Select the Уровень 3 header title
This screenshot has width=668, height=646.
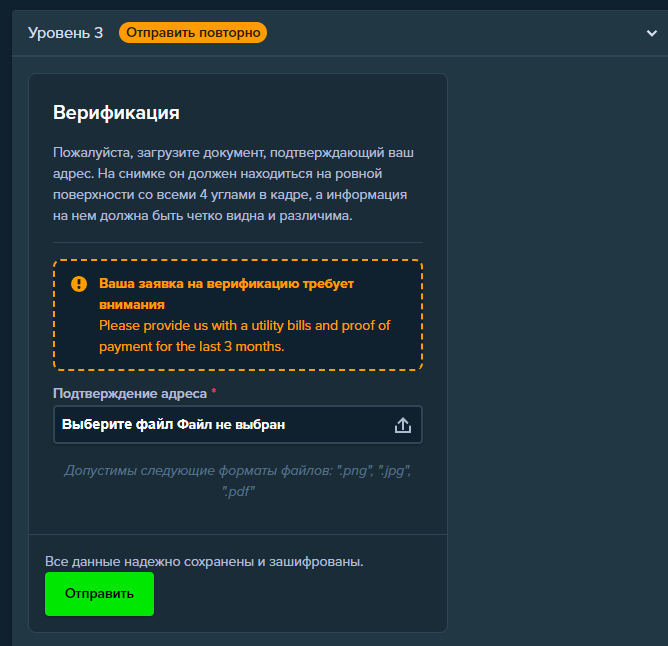coord(66,33)
